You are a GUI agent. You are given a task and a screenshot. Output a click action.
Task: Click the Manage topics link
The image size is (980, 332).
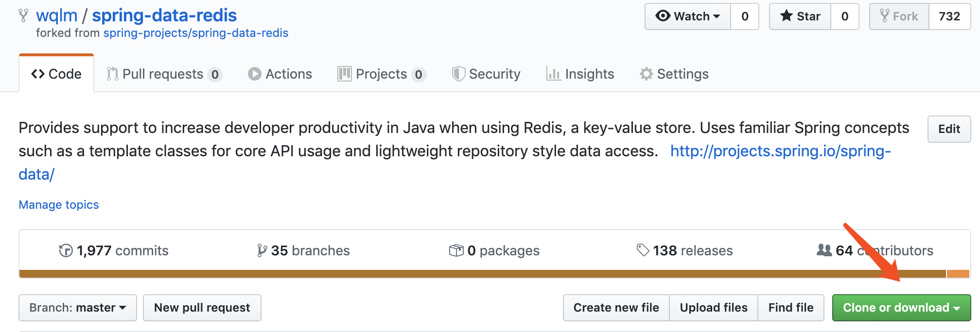(59, 205)
